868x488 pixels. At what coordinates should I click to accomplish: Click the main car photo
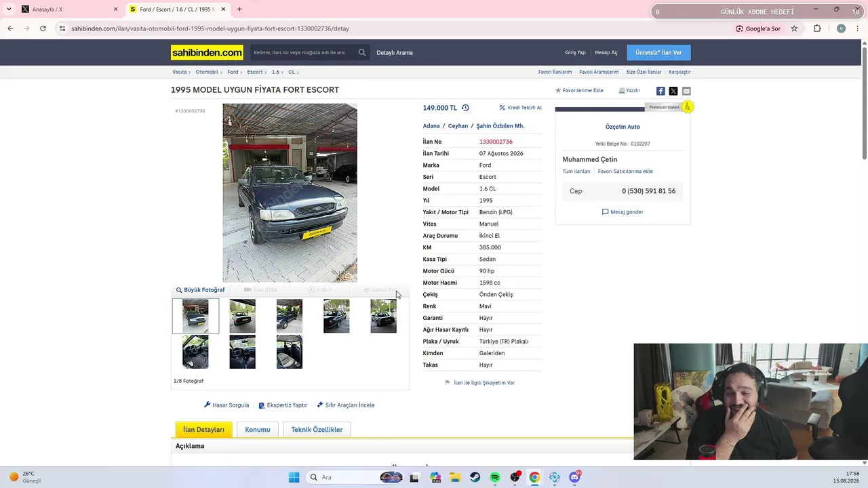(290, 192)
